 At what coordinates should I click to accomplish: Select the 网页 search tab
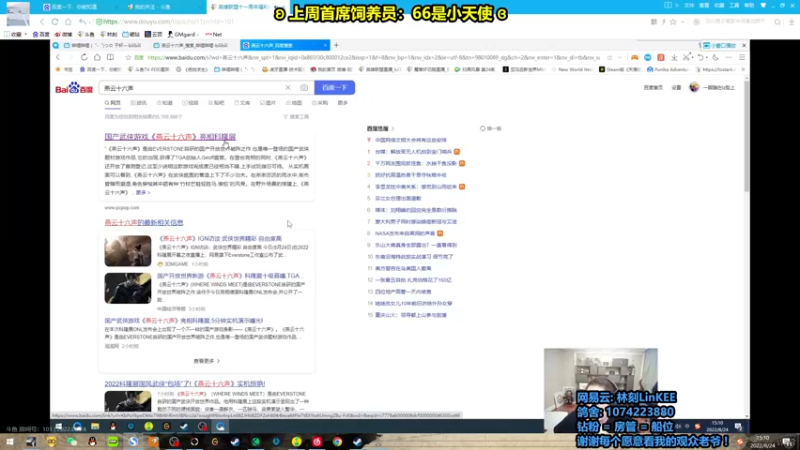click(x=113, y=103)
